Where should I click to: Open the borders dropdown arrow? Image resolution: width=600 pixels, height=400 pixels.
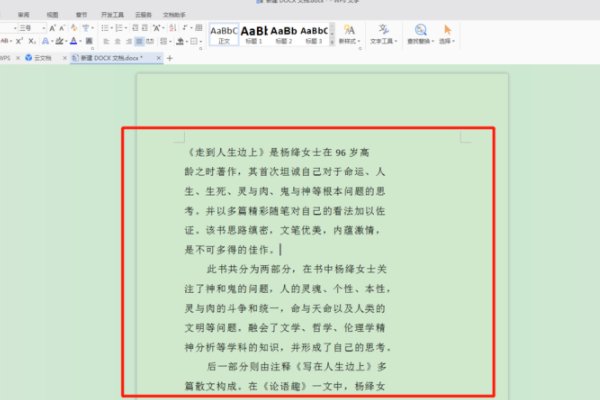coord(201,42)
